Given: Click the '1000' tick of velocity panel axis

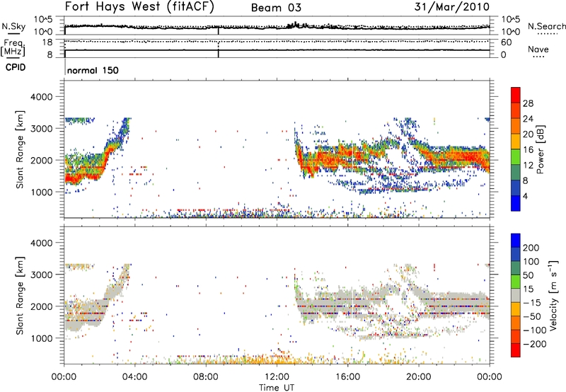Looking at the screenshot, I should 41,338.
